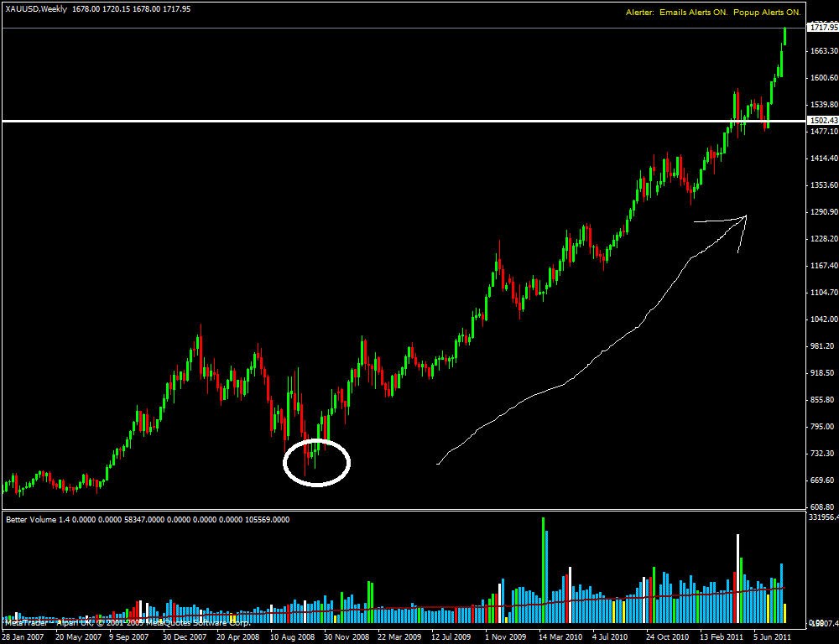839x644 pixels.
Task: Click the tallest white volume bar
Action: pyautogui.click(x=737, y=579)
